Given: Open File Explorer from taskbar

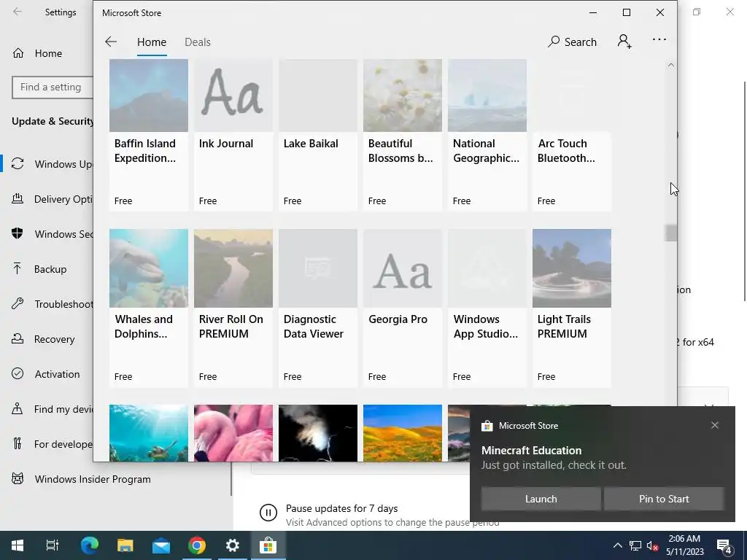Looking at the screenshot, I should click(x=125, y=545).
